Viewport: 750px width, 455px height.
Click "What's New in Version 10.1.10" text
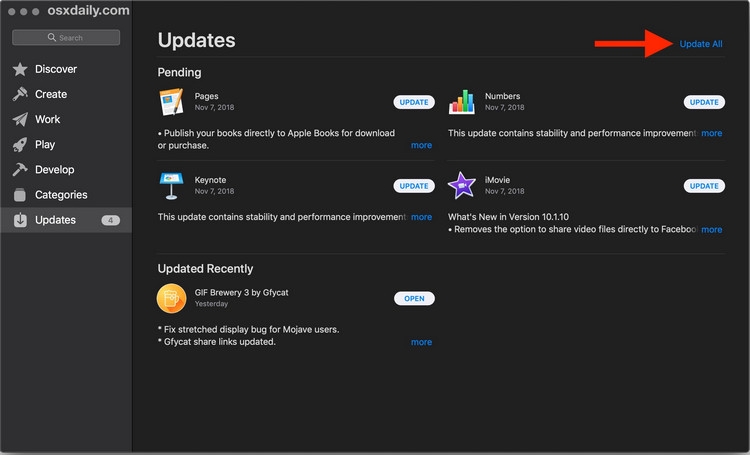(508, 217)
